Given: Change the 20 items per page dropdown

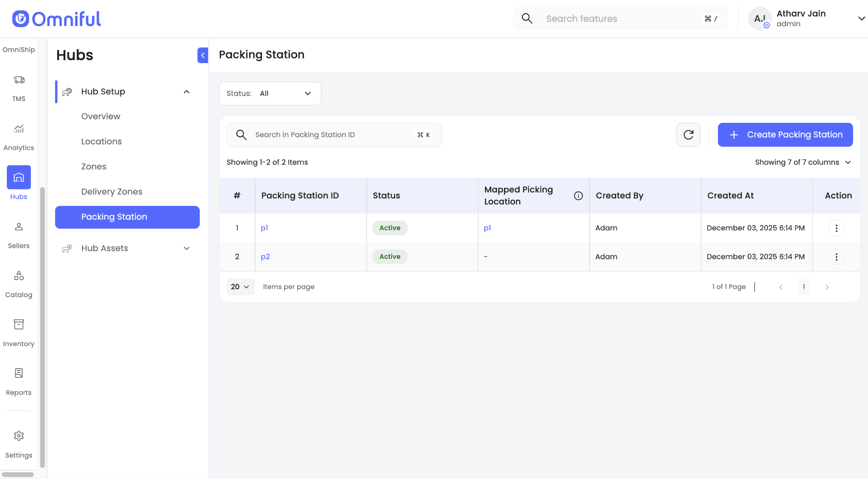Looking at the screenshot, I should click(x=240, y=287).
